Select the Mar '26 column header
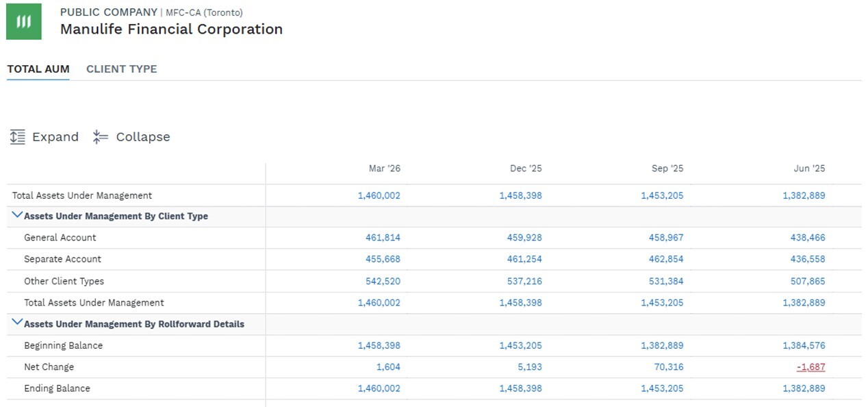This screenshot has width=868, height=407. click(384, 169)
